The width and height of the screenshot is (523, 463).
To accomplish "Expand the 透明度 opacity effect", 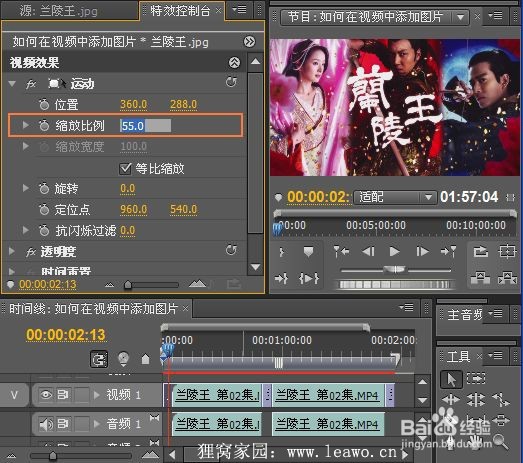I will click(11, 251).
